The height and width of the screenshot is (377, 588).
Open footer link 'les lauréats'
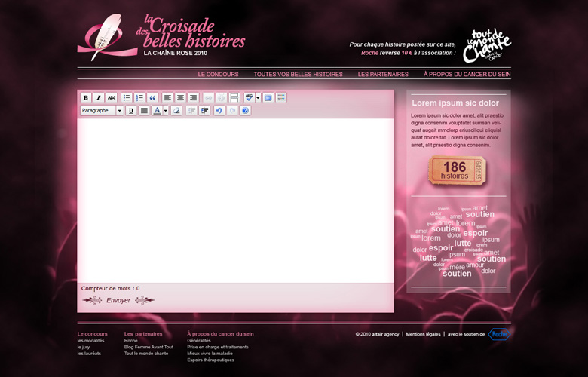pos(89,354)
